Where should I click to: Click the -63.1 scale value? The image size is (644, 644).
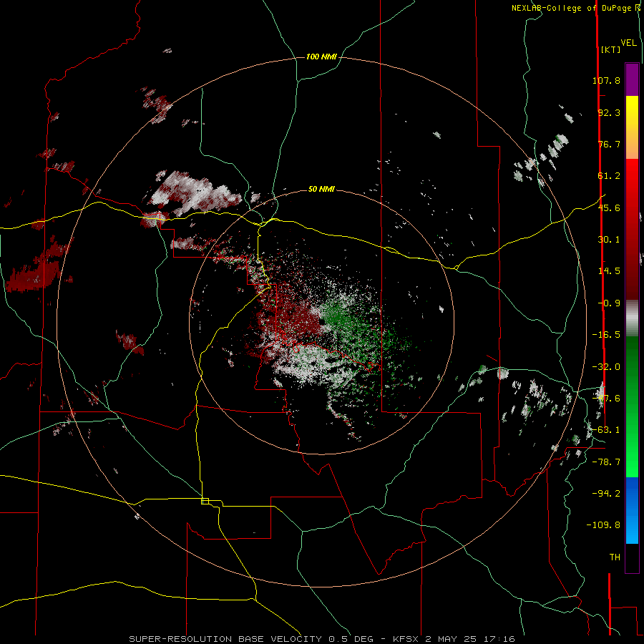pyautogui.click(x=606, y=430)
